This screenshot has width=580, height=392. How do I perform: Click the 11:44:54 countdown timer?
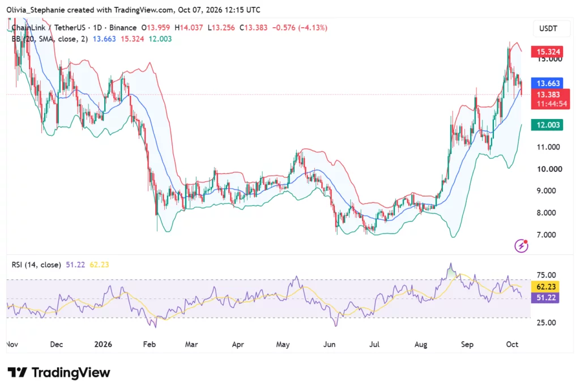click(x=552, y=104)
